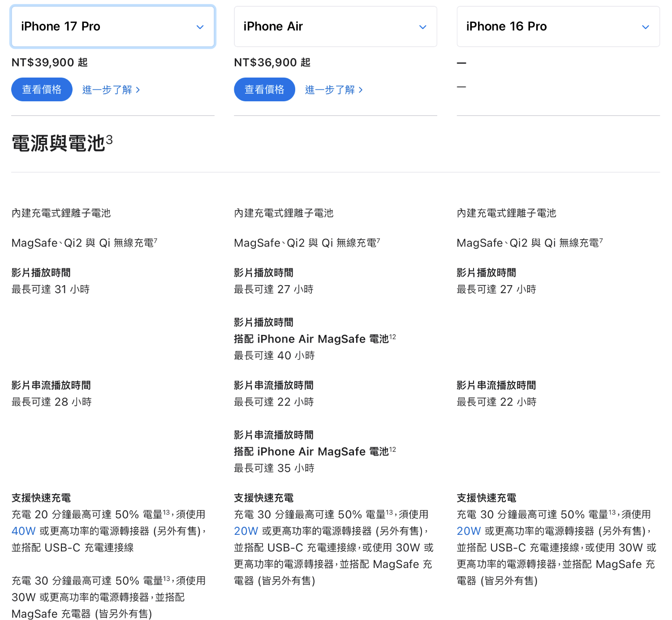The width and height of the screenshot is (672, 620).
Task: Click 支援快速充電 heading in iPhone Air column
Action: tap(263, 498)
